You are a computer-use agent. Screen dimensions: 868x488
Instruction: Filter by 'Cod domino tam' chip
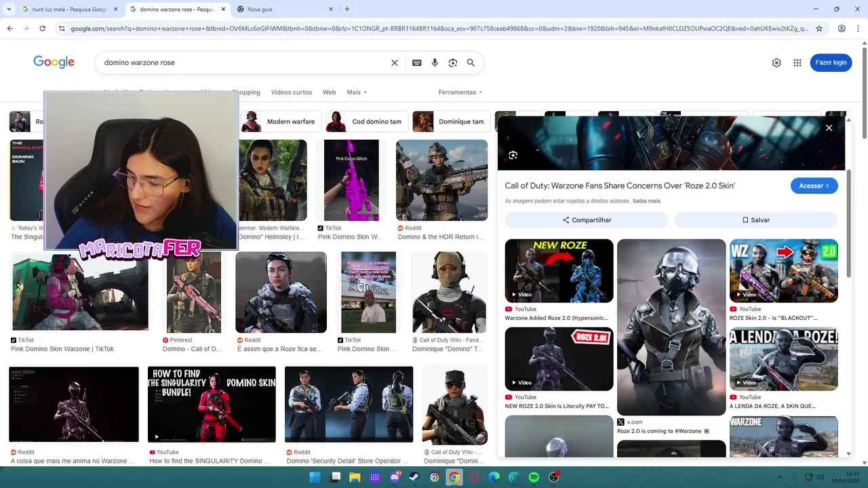pos(367,121)
